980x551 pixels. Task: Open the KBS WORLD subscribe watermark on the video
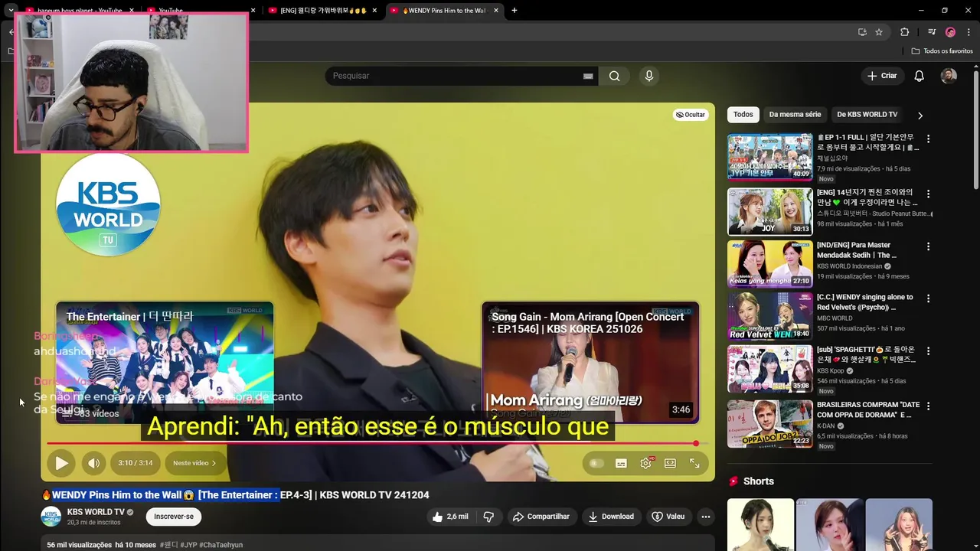(x=108, y=205)
